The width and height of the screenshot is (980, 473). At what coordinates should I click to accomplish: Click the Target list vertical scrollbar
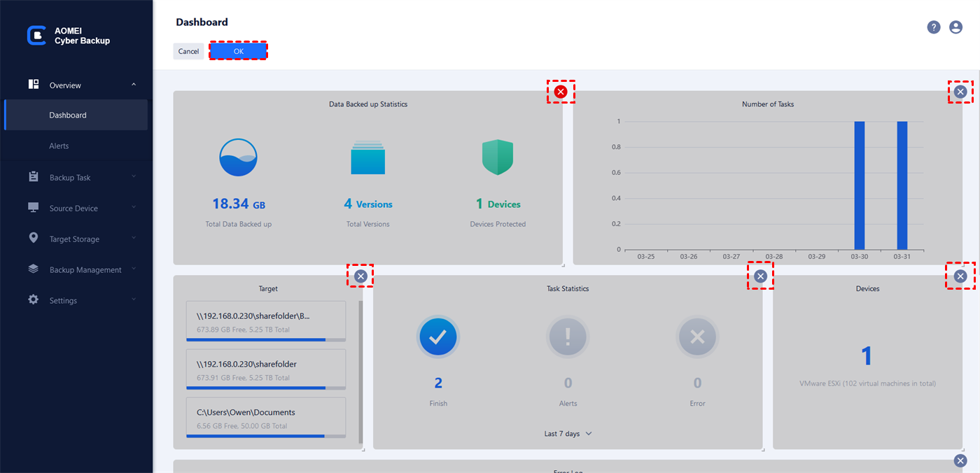[361, 372]
